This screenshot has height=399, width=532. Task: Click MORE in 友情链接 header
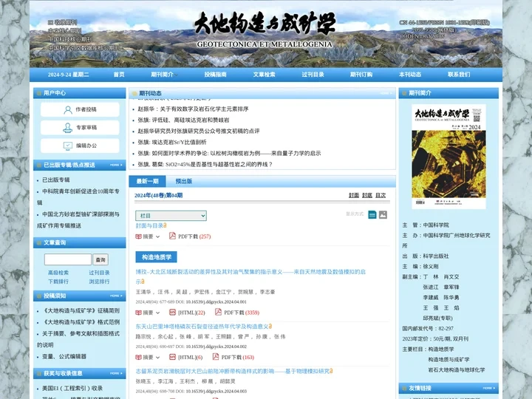click(489, 388)
